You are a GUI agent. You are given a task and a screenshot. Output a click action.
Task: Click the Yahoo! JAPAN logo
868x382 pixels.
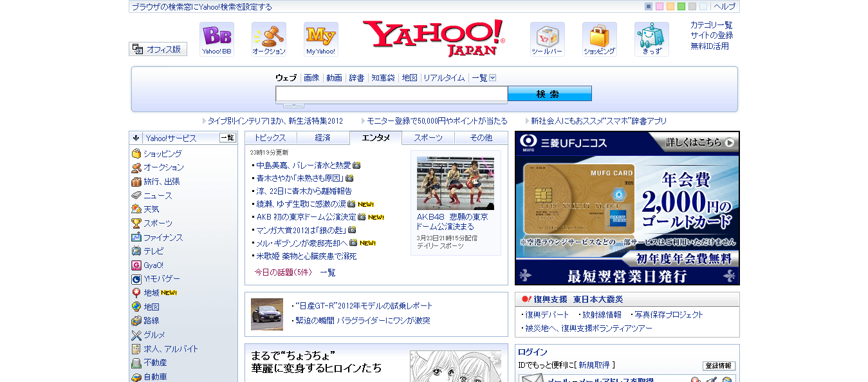pyautogui.click(x=434, y=38)
